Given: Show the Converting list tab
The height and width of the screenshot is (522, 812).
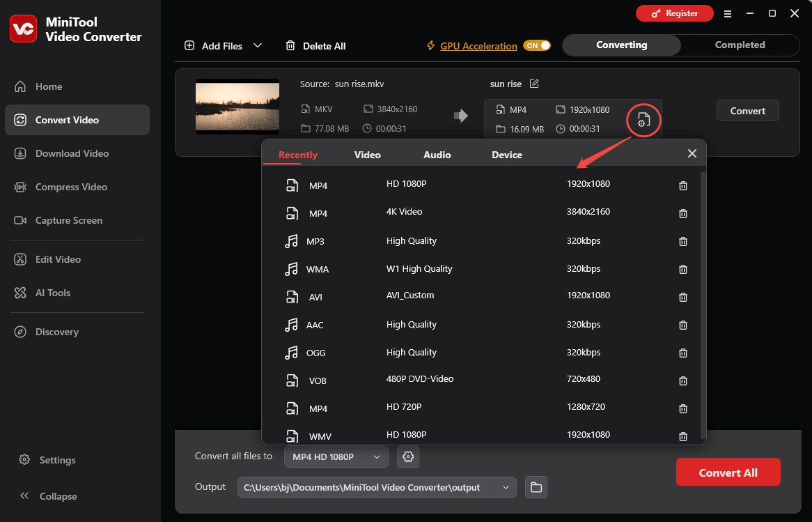Looking at the screenshot, I should click(x=621, y=45).
